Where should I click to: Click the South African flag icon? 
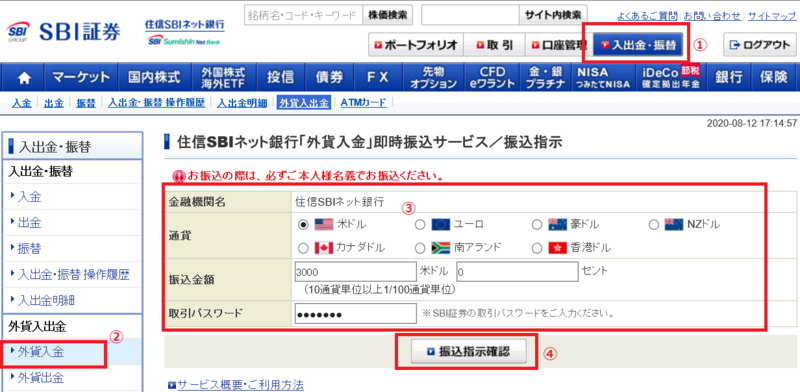pyautogui.click(x=440, y=248)
